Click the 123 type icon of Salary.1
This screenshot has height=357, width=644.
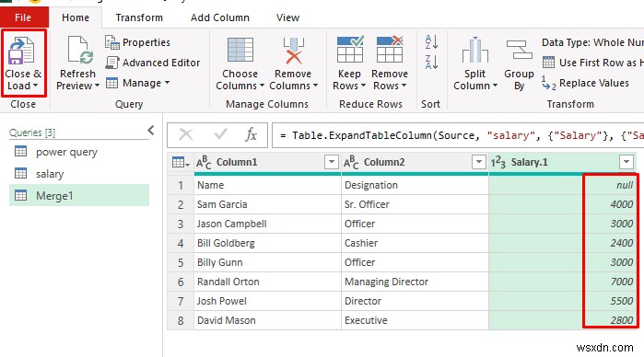498,163
